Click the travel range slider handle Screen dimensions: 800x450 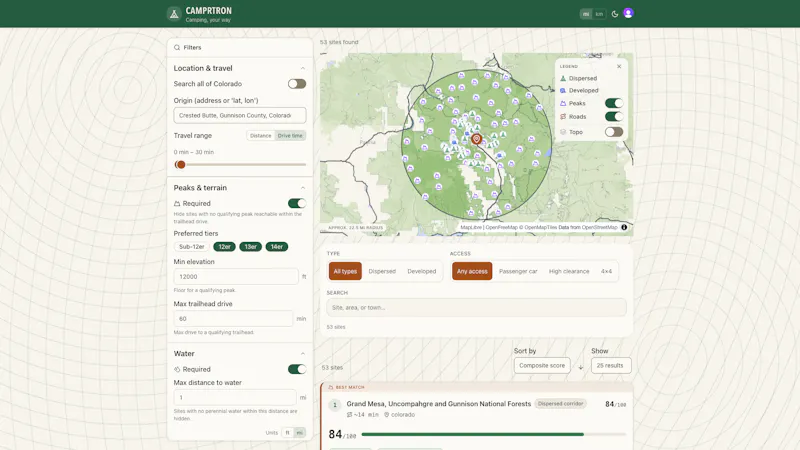(x=180, y=164)
